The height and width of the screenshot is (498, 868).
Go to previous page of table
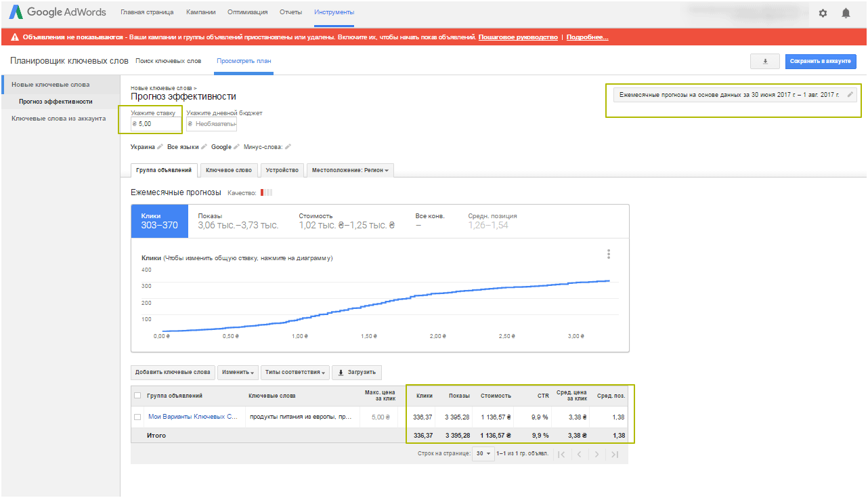click(x=579, y=454)
